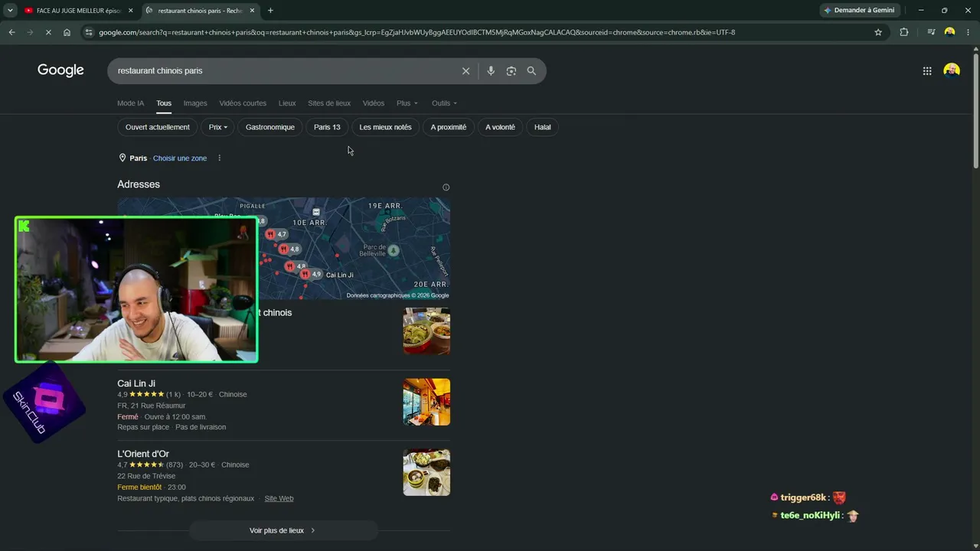Stop loading the page

[x=48, y=32]
